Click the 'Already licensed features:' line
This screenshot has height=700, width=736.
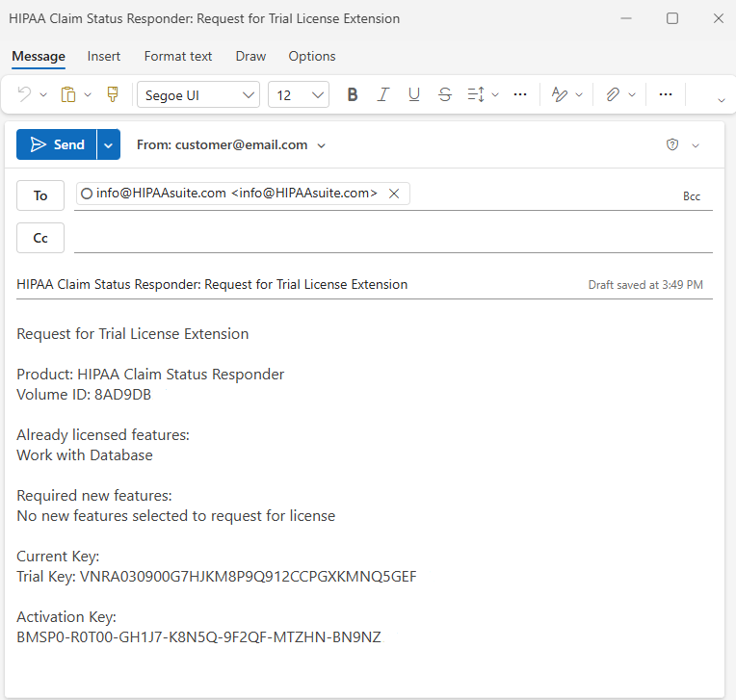tap(103, 435)
